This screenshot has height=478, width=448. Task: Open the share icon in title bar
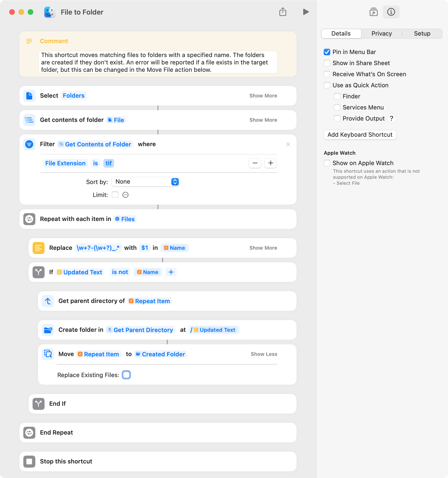tap(283, 12)
